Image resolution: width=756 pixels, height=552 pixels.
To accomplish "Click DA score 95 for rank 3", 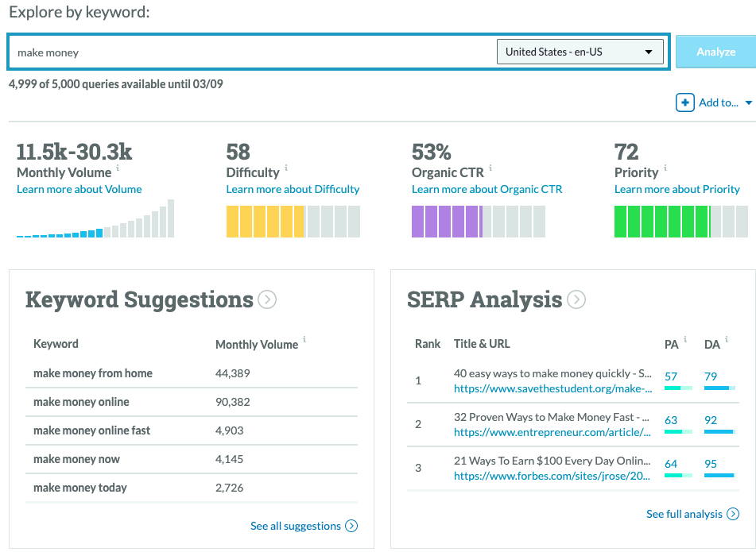I will [x=711, y=464].
